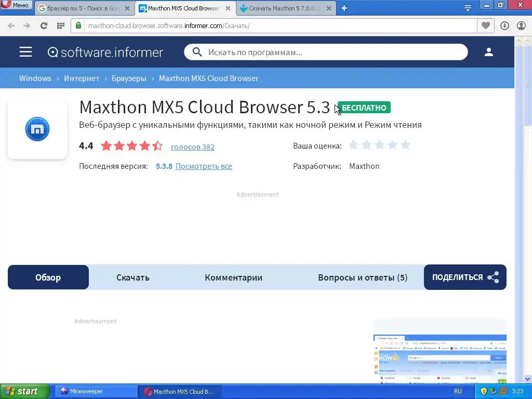
Task: Rate the program five stars
Action: pos(405,145)
